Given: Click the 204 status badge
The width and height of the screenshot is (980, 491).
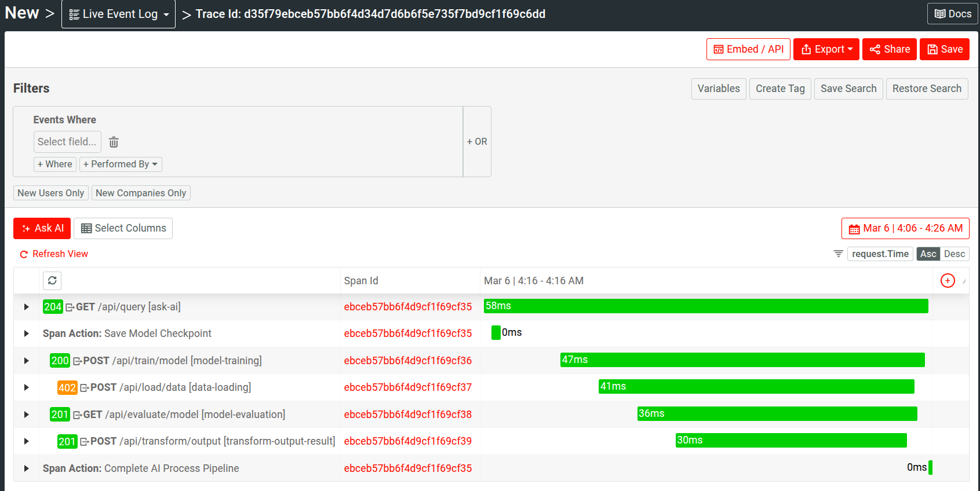Looking at the screenshot, I should (53, 307).
